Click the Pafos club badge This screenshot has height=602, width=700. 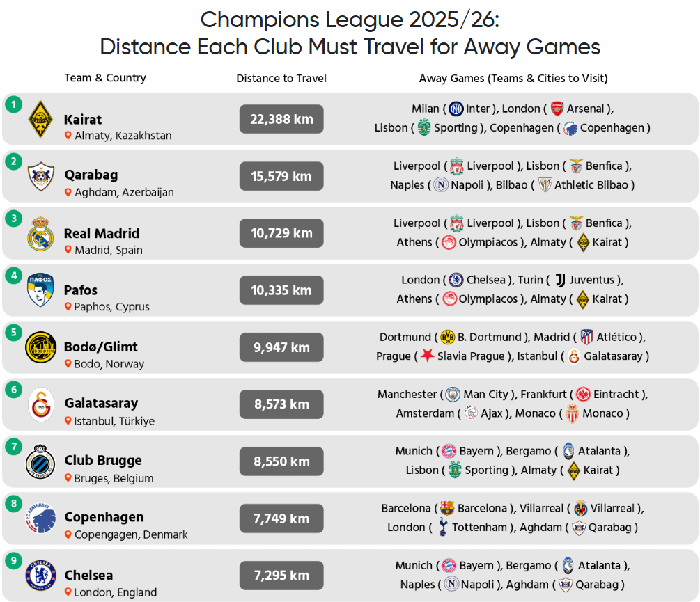pyautogui.click(x=40, y=290)
